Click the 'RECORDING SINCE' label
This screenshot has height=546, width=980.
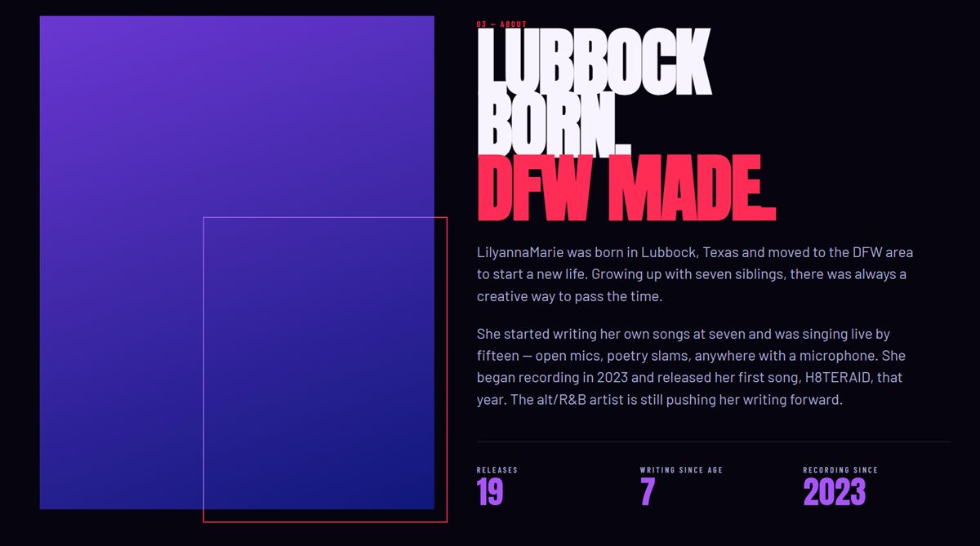(x=840, y=470)
